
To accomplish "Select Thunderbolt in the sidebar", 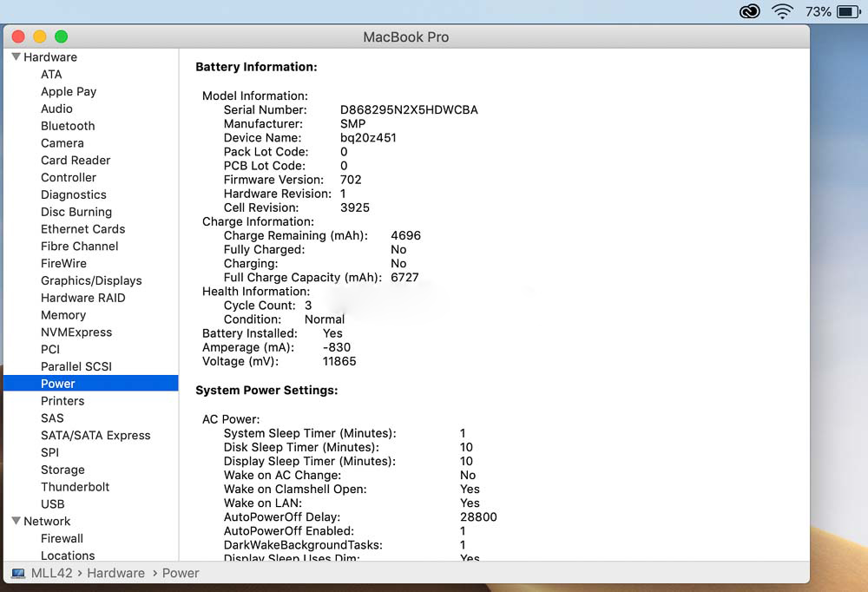I will pos(75,486).
